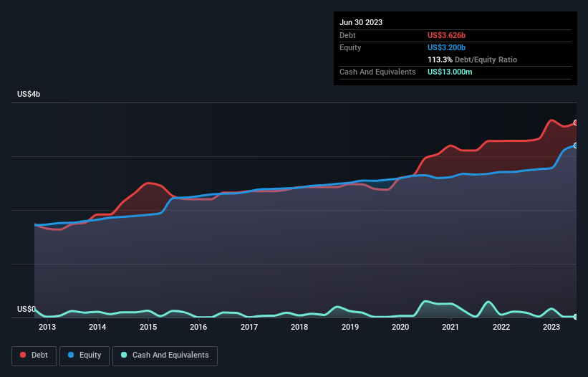588x377 pixels.
Task: Click the 2020 x-axis label
Action: (x=400, y=327)
